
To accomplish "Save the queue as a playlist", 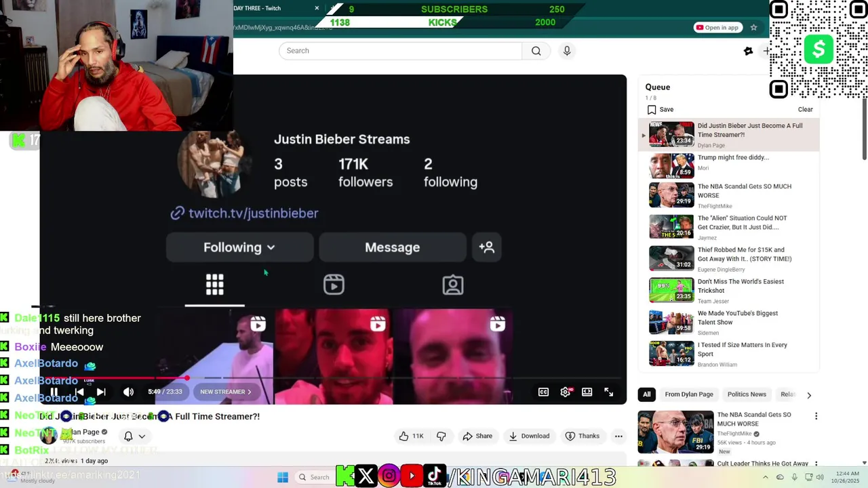I will pos(660,109).
